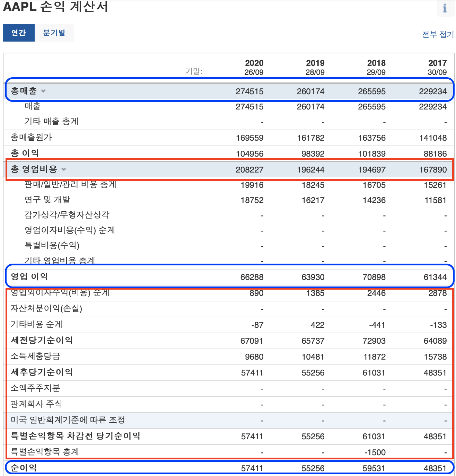Click the 순이익 row label

(x=24, y=468)
